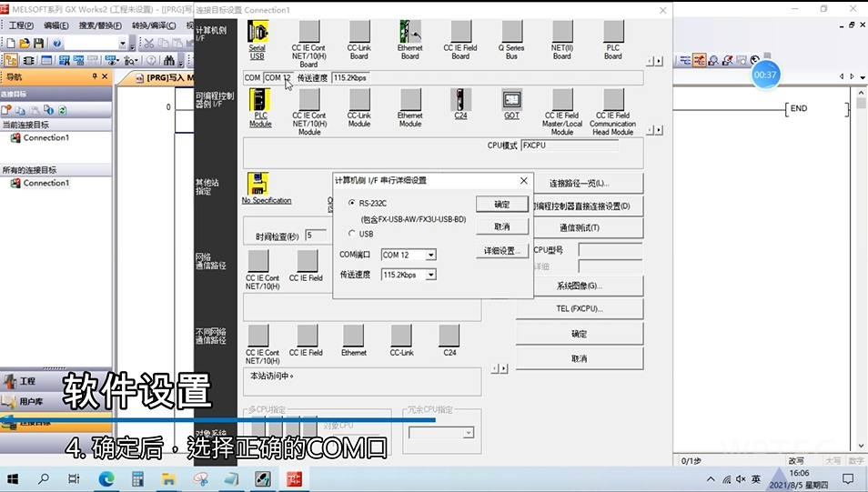Open the 编辑(E) menu
Screen dimensions: 868x492
pos(56,25)
